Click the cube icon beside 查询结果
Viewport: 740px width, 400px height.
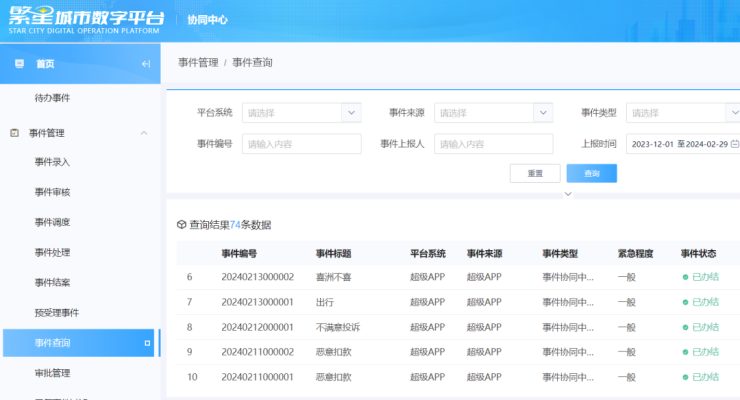click(x=181, y=225)
